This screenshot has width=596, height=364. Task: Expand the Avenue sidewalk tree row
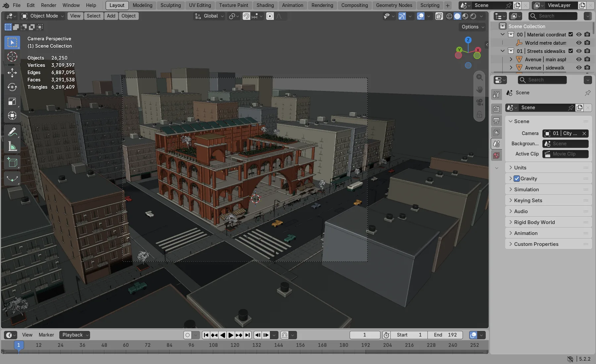(x=511, y=68)
